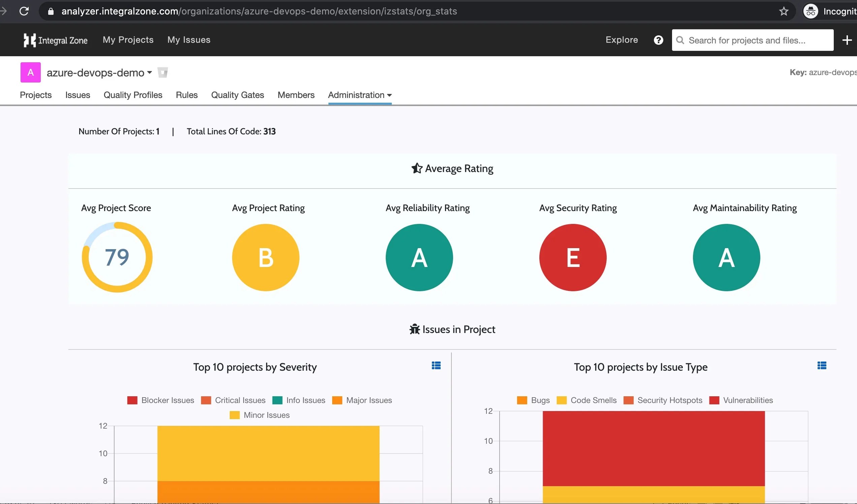Toggle Blocker Issues legend item

160,400
